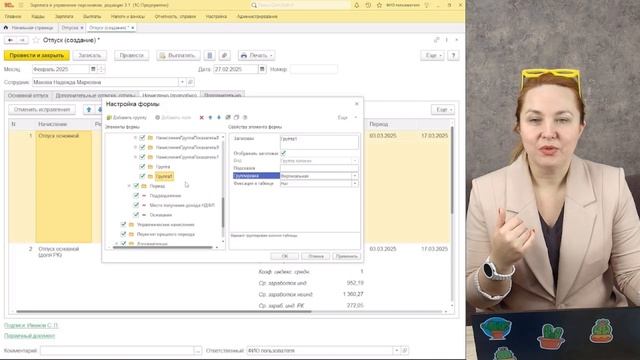640x360 pixels.
Task: Open the Сотрудник field dropdown arrow
Action: tap(182, 82)
